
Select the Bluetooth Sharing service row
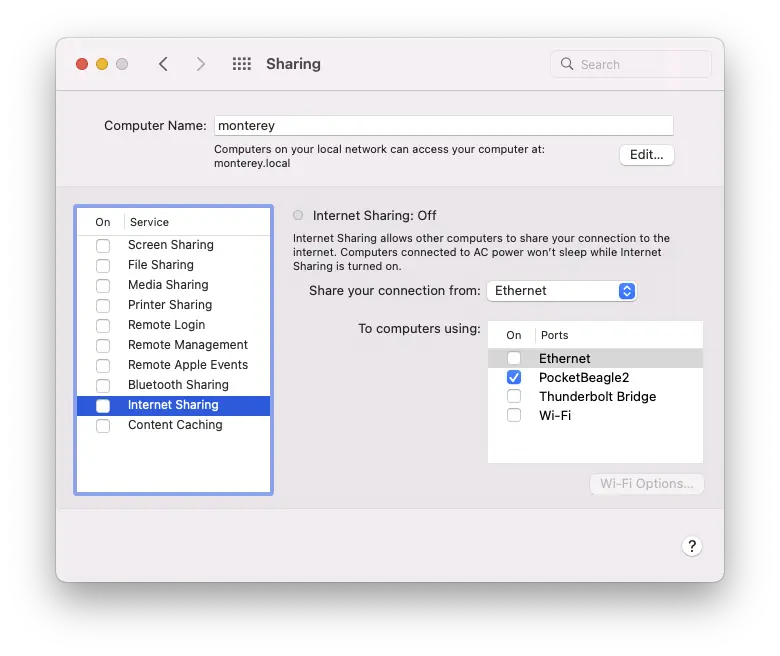(174, 385)
